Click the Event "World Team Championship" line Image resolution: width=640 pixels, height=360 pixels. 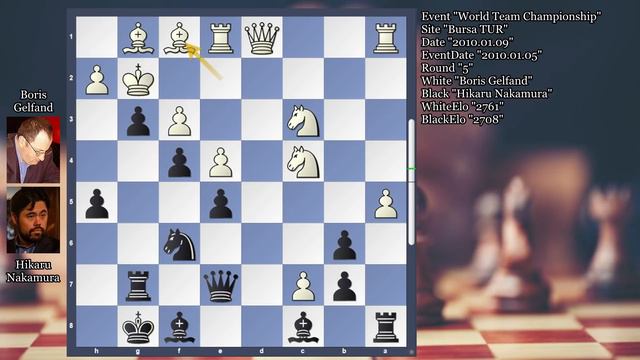pyautogui.click(x=511, y=16)
